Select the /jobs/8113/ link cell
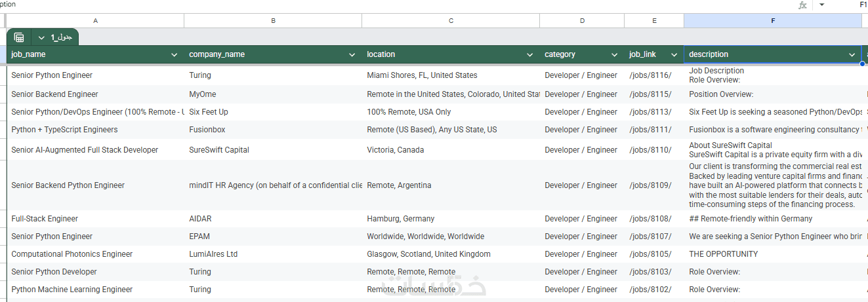 coord(654,112)
